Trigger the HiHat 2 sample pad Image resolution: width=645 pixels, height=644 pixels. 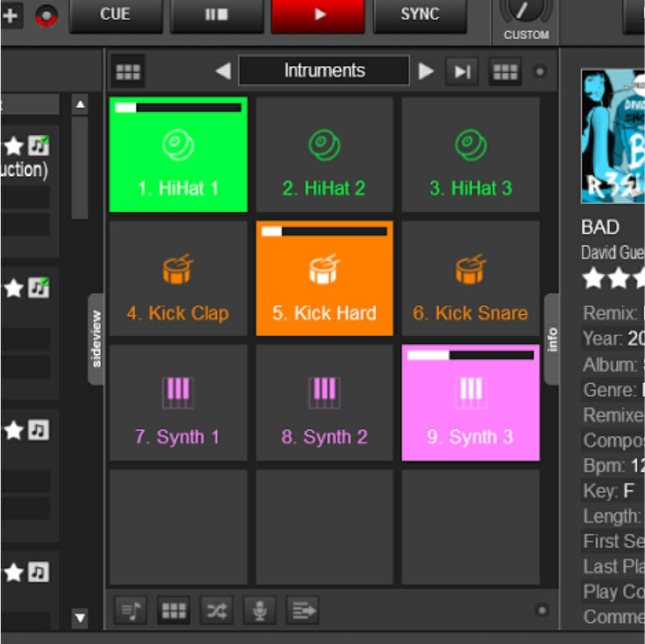(x=324, y=155)
